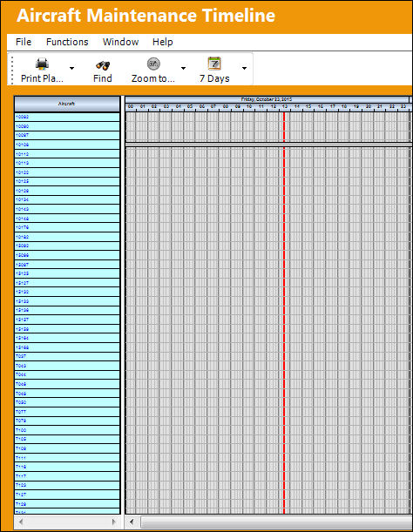Click hour 23 in the timeline header

[x=403, y=106]
